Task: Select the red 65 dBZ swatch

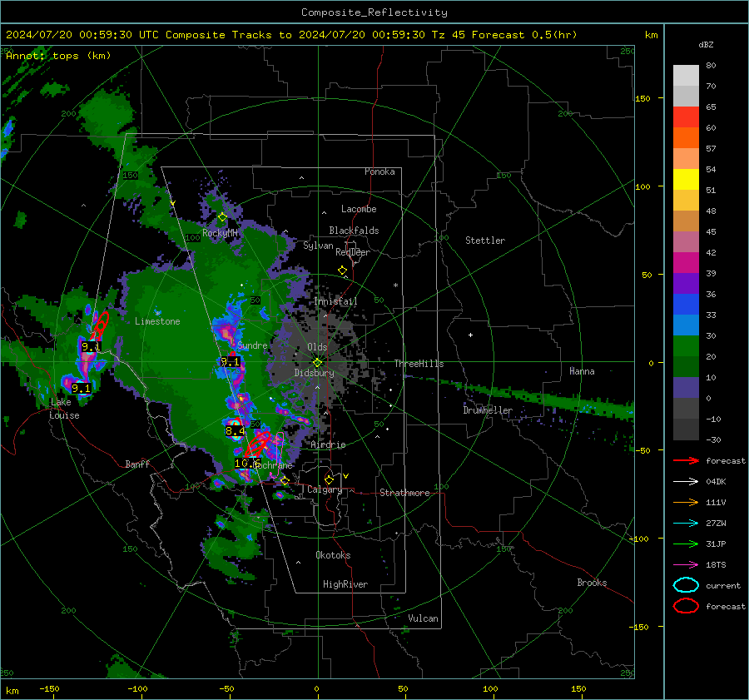Action: coord(686,117)
